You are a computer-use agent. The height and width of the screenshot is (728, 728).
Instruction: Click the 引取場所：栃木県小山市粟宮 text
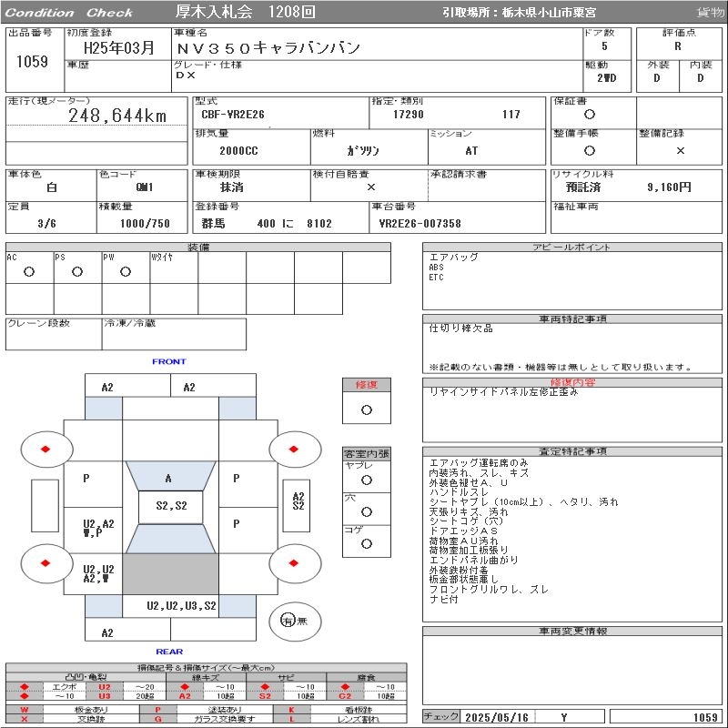coord(519,13)
